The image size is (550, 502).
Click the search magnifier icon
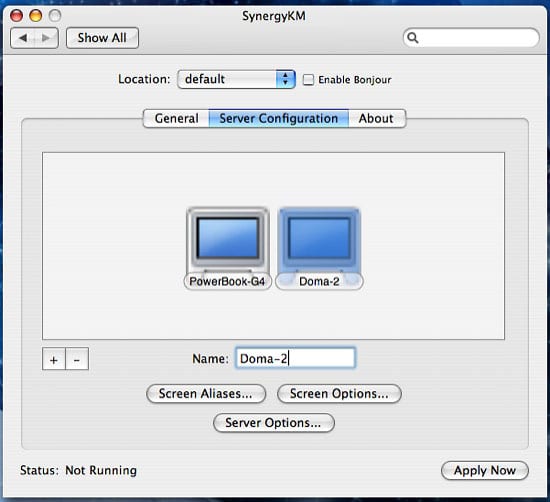(413, 38)
